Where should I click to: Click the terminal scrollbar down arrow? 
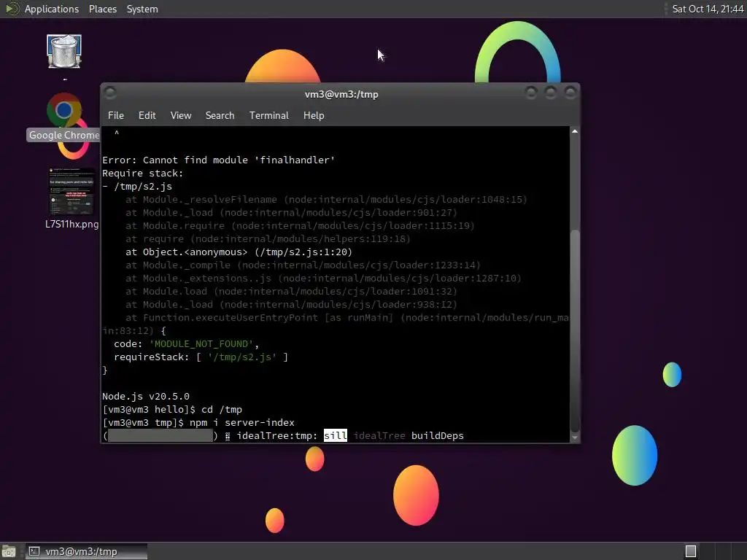[575, 437]
